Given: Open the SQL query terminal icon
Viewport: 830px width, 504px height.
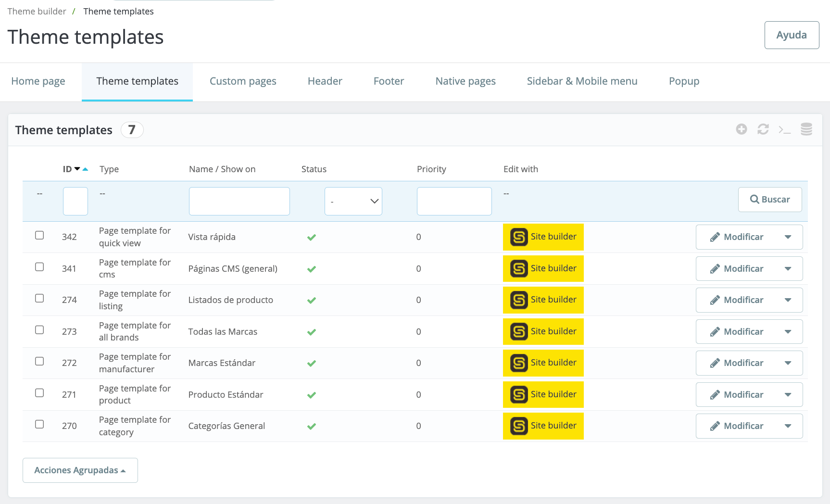Looking at the screenshot, I should [x=784, y=130].
